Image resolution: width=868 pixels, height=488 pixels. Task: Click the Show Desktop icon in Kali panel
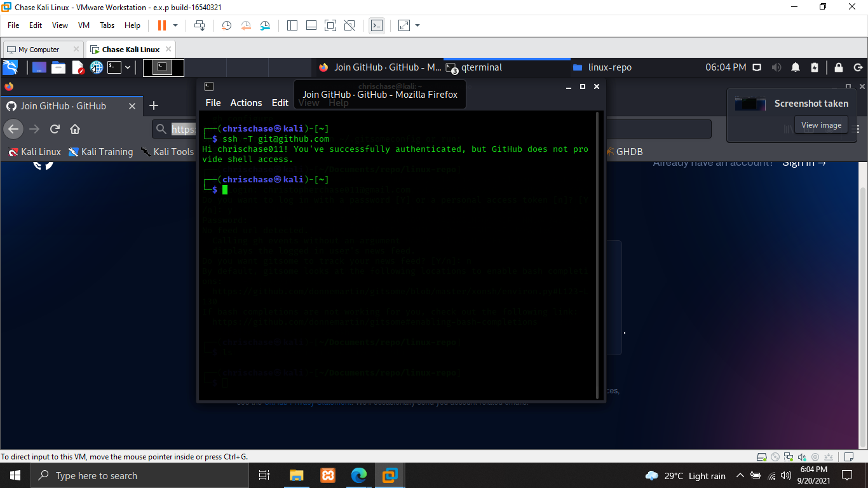pyautogui.click(x=39, y=67)
